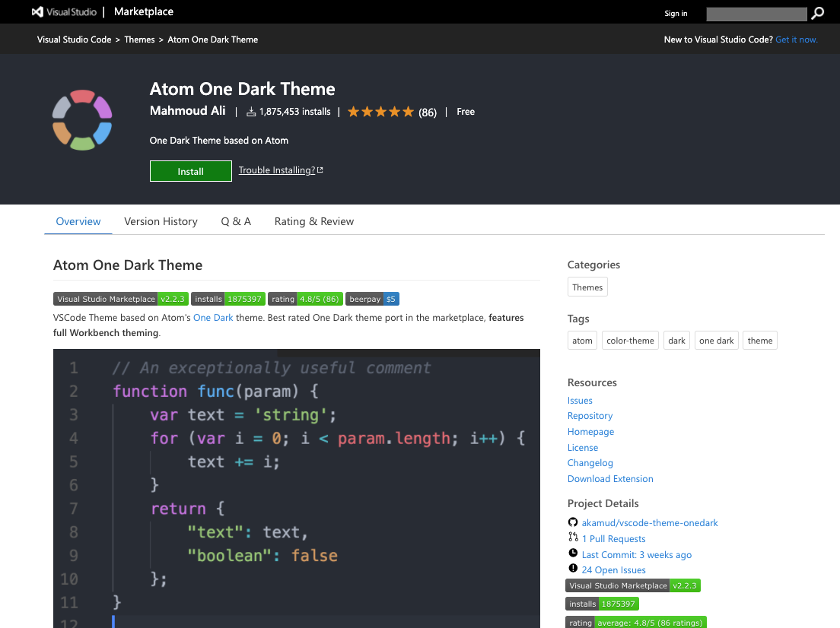Screen dimensions: 840x628
Task: Click the search magnifier icon
Action: (x=817, y=14)
